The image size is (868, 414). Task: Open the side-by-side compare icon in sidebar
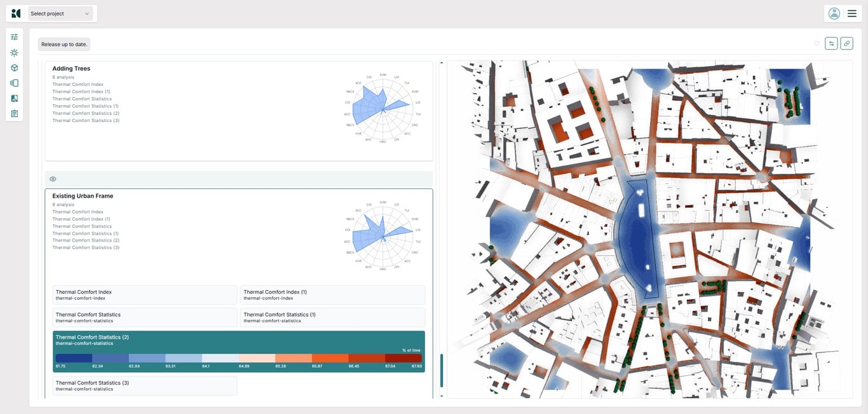coord(14,99)
